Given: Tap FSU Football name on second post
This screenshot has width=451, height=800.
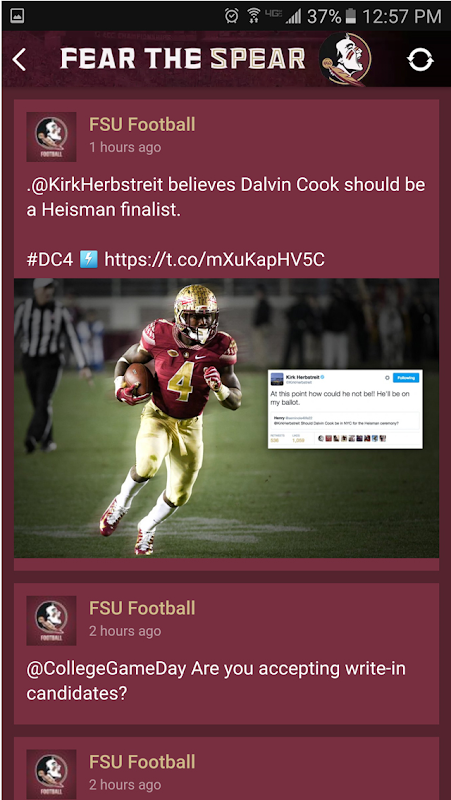Looking at the screenshot, I should (142, 608).
